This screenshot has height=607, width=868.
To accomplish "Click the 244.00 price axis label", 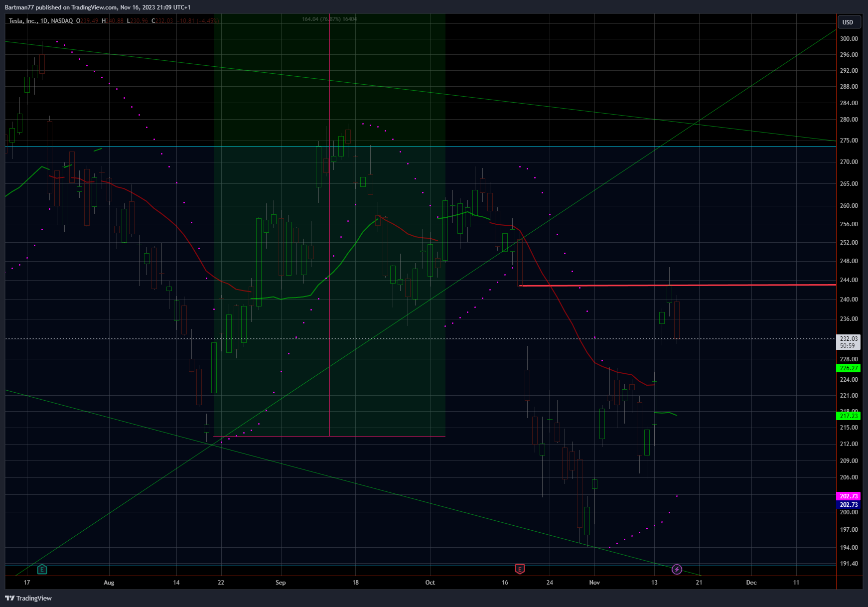I will 849,280.
